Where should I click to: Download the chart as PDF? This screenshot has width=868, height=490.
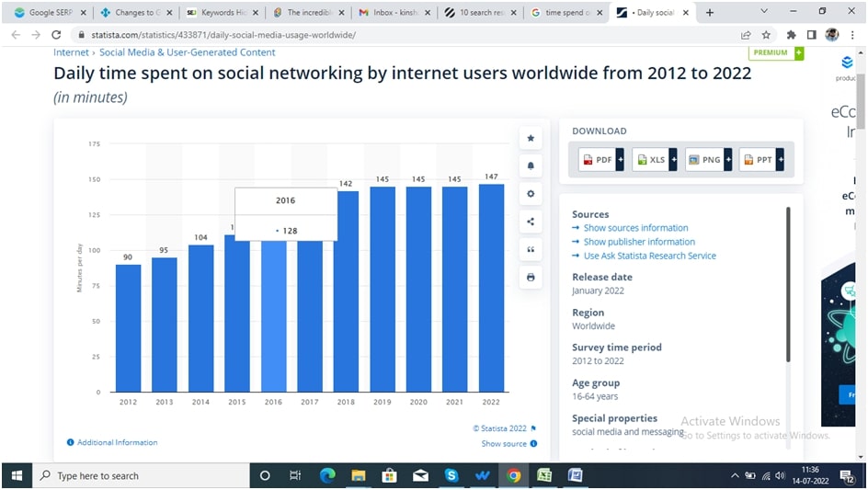coord(600,160)
